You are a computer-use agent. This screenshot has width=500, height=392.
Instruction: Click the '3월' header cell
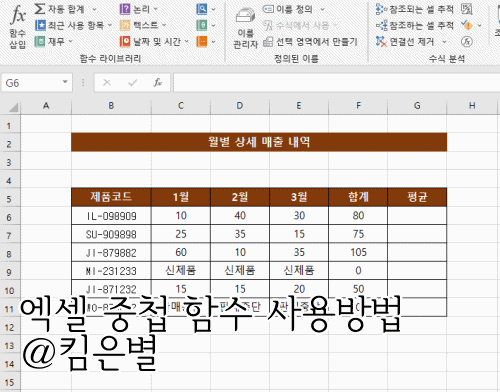tap(299, 197)
